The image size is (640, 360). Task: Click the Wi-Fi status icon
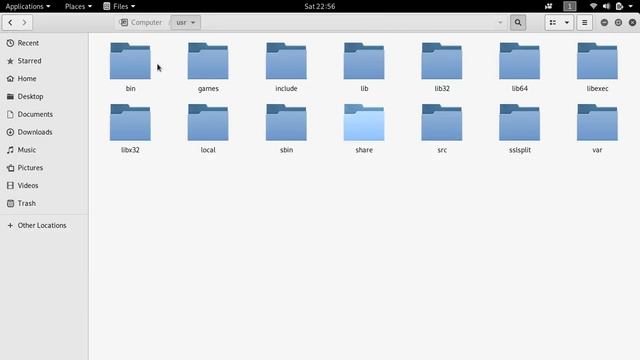[593, 6]
